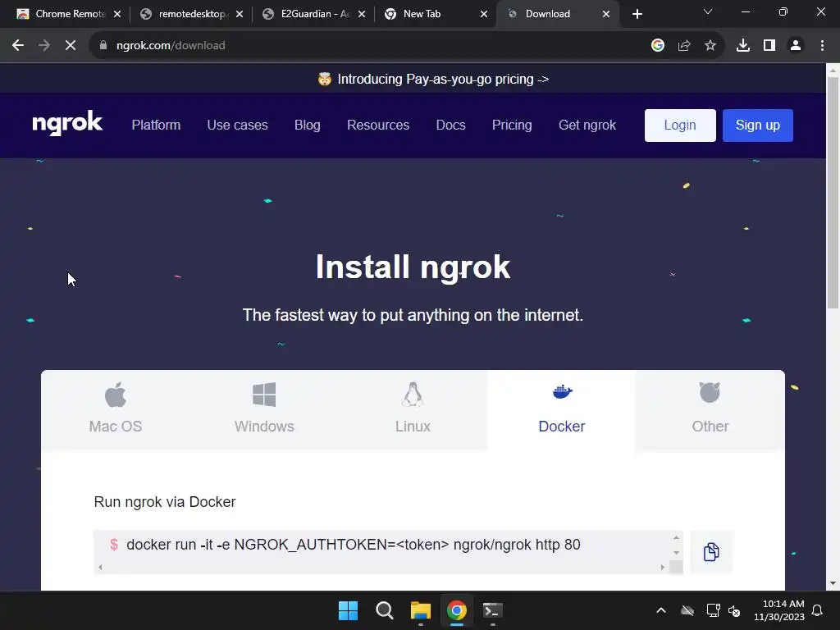Open the Resources nav menu

pyautogui.click(x=378, y=125)
